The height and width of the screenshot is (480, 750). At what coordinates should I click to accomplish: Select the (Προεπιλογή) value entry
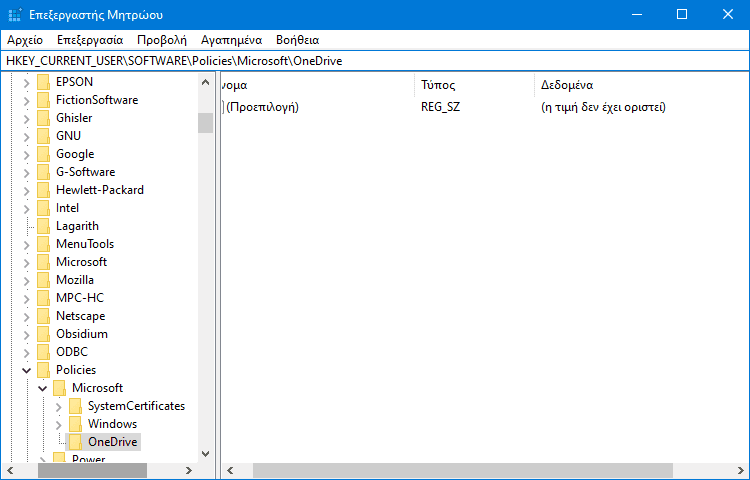262,107
